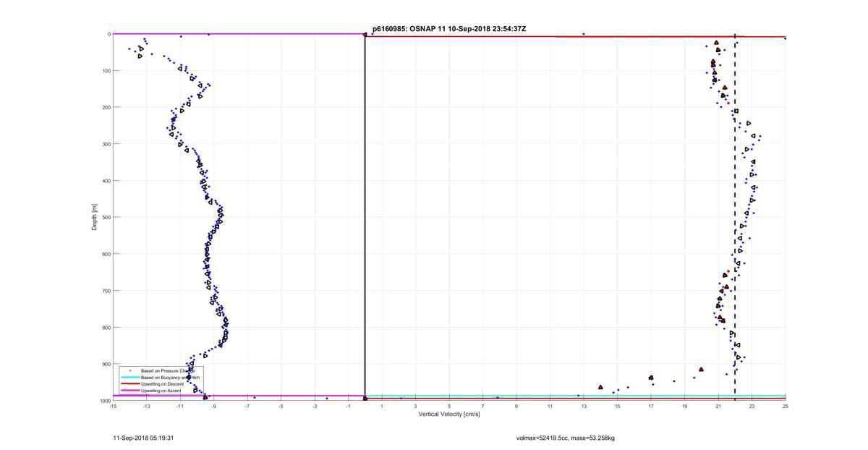Screen dimensions: 868x450
Task: Click the depth tick label '100'
Action: [106, 71]
